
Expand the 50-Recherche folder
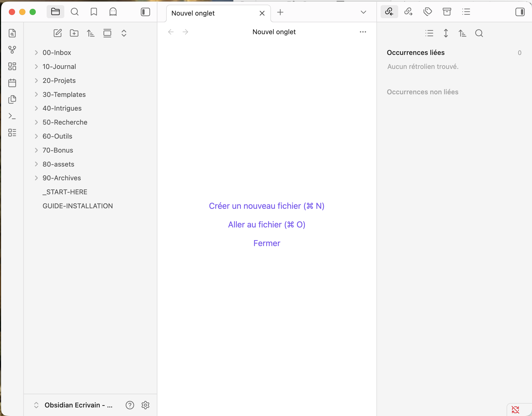click(36, 122)
